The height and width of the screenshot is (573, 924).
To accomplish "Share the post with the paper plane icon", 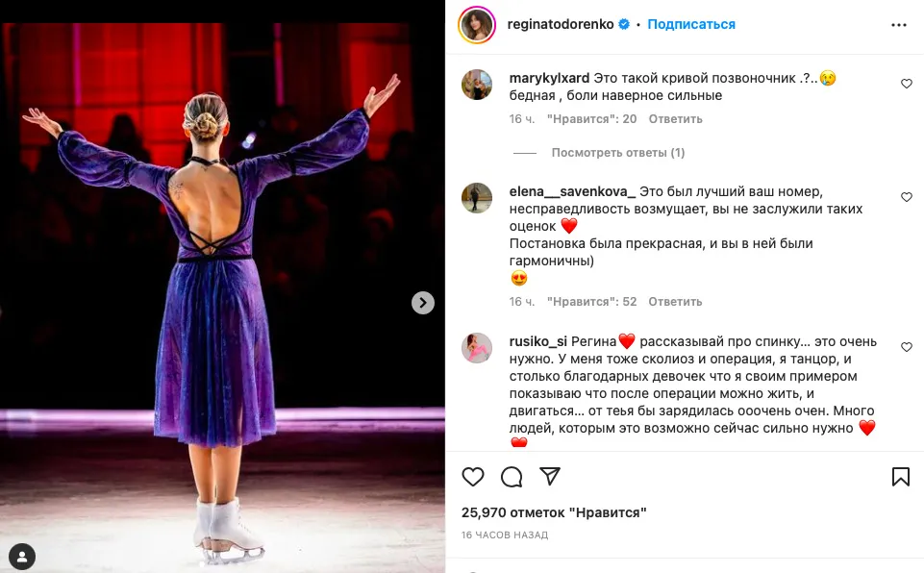I will pyautogui.click(x=550, y=476).
